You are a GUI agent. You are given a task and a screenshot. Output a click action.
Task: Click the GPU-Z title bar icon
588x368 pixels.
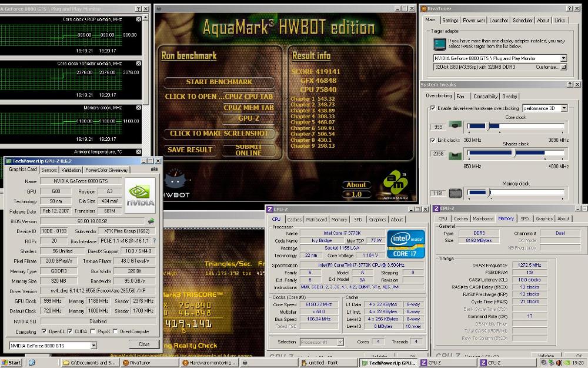tap(8, 161)
